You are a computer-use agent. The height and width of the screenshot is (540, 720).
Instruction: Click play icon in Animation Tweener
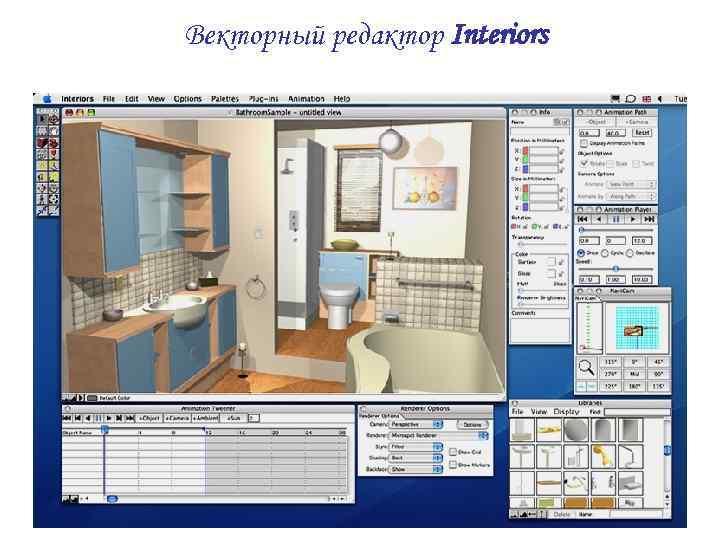[109, 418]
